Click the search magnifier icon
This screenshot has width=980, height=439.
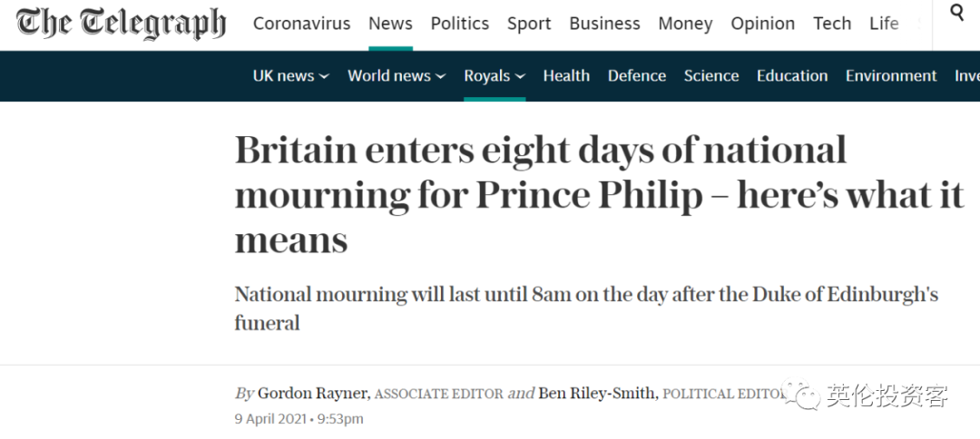point(957,13)
